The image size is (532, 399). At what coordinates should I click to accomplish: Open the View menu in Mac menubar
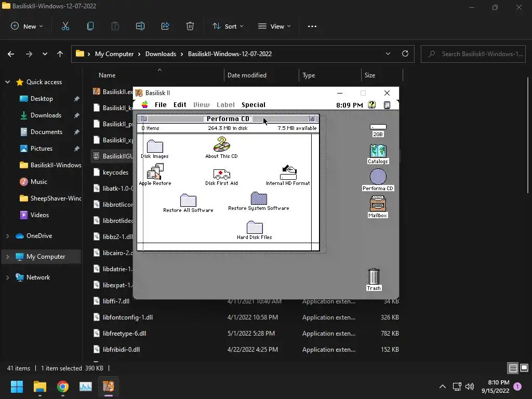pyautogui.click(x=201, y=104)
